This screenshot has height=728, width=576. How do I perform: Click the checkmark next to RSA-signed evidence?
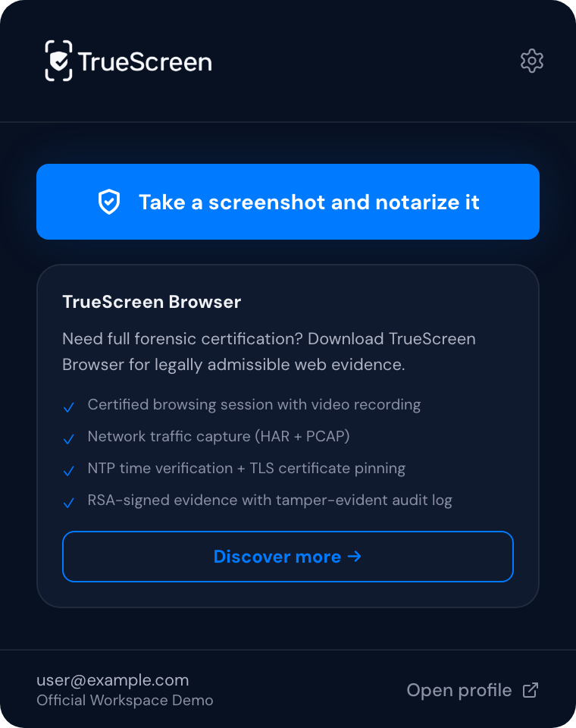tap(69, 503)
